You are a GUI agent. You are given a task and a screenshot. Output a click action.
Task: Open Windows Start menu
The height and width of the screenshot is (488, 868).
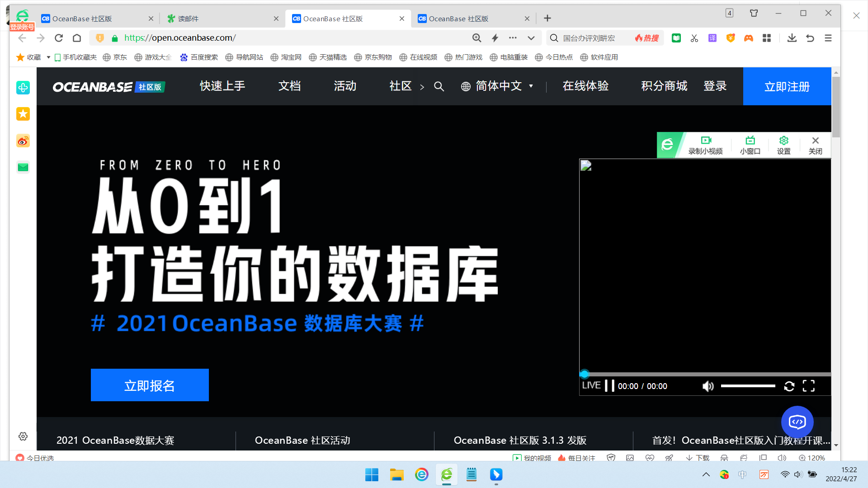pyautogui.click(x=372, y=474)
